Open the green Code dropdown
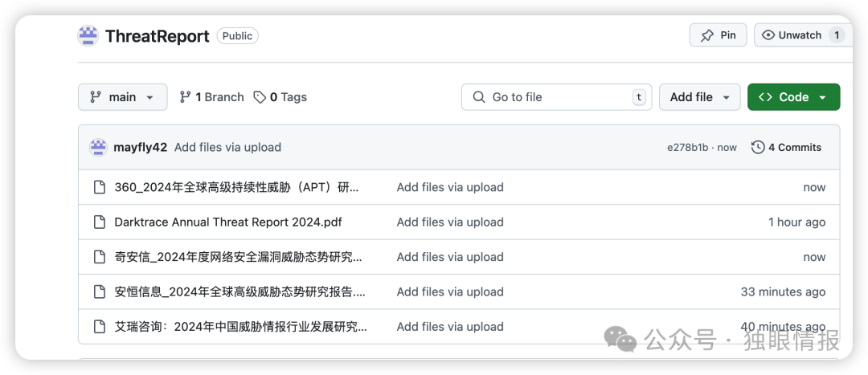 [x=794, y=97]
